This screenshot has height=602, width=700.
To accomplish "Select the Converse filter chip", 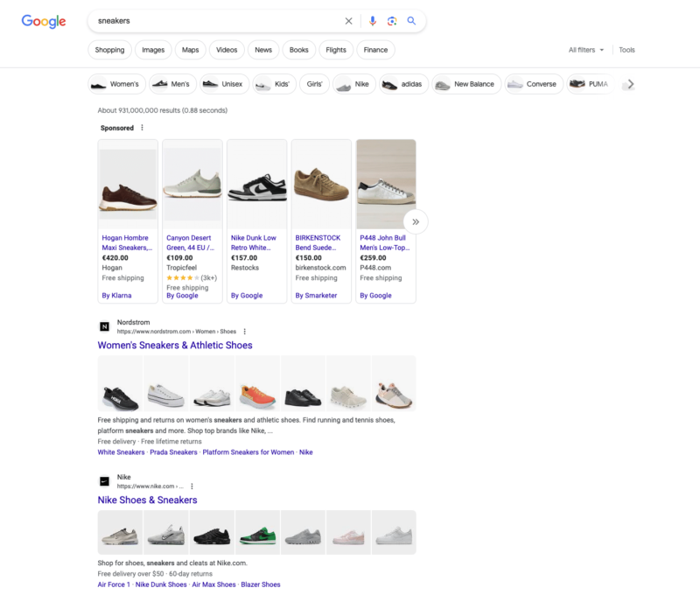I will pos(534,84).
